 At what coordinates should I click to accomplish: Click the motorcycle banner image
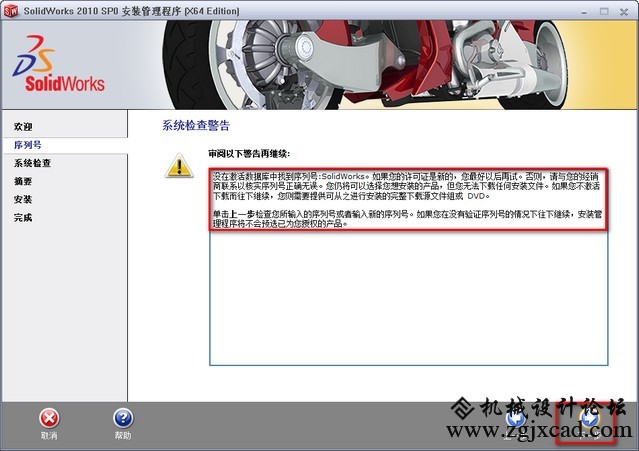click(x=363, y=65)
